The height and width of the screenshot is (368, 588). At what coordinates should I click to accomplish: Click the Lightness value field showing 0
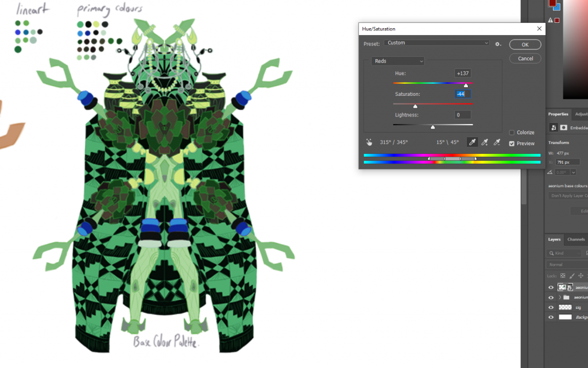(x=463, y=115)
